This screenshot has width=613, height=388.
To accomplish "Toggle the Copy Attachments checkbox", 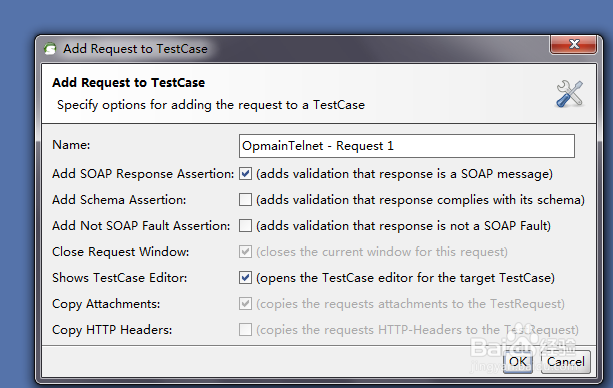I will pos(246,304).
